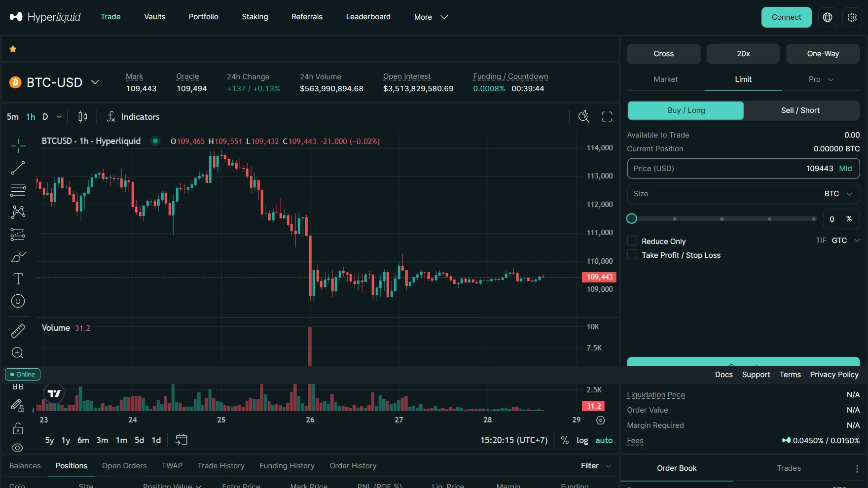
Task: Open the 20x leverage selector
Action: 743,54
